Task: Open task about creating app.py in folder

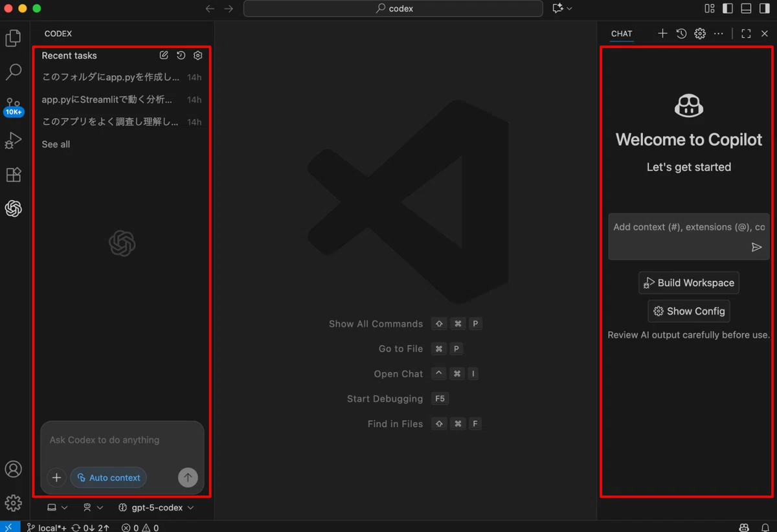Action: 122,77
